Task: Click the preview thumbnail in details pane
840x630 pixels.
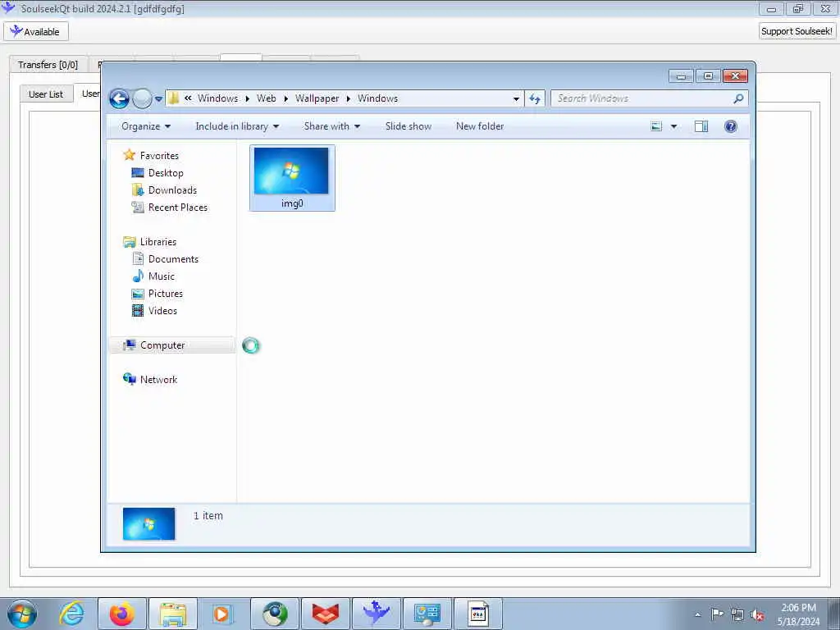Action: tap(149, 523)
